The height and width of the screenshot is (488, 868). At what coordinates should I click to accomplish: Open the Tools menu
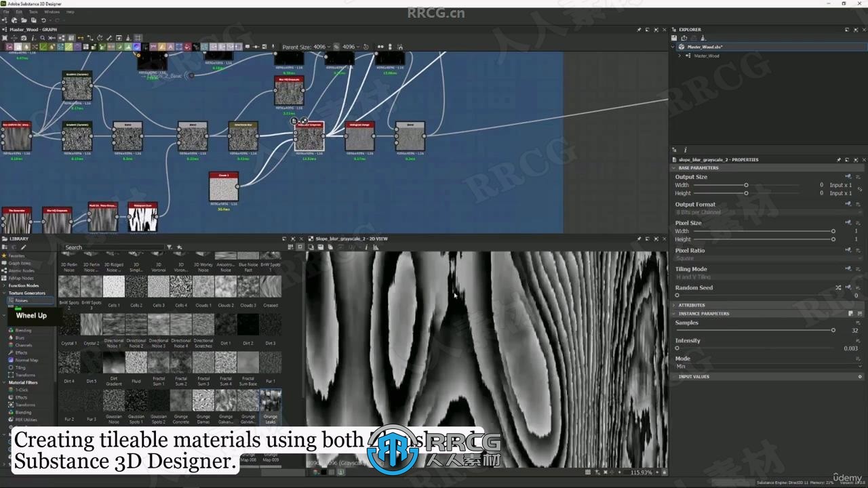[x=33, y=12]
